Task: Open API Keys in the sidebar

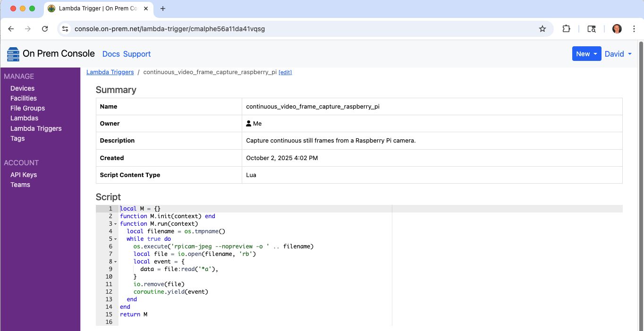Action: (x=24, y=174)
